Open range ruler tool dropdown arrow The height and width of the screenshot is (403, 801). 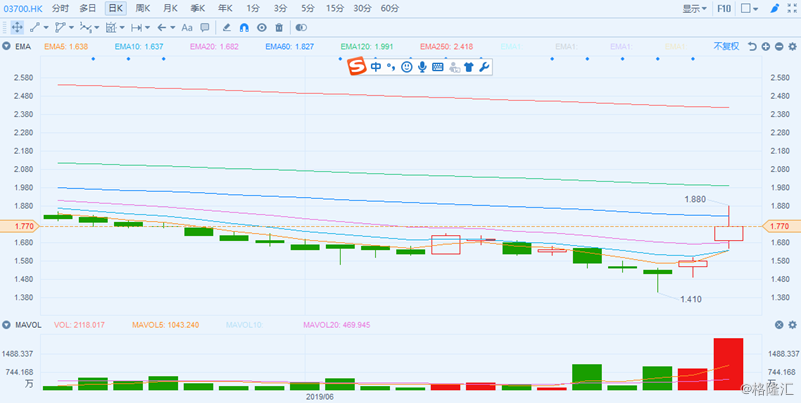pos(148,27)
